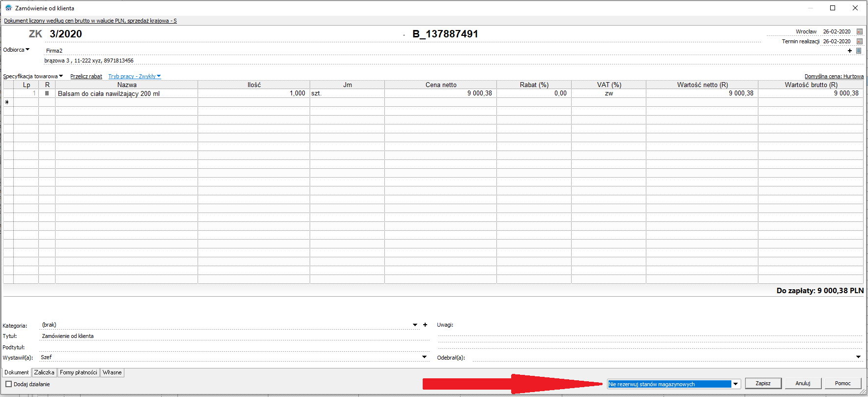Screen dimensions: 868x397
Task: Click VAT (%) column header
Action: [x=609, y=85]
